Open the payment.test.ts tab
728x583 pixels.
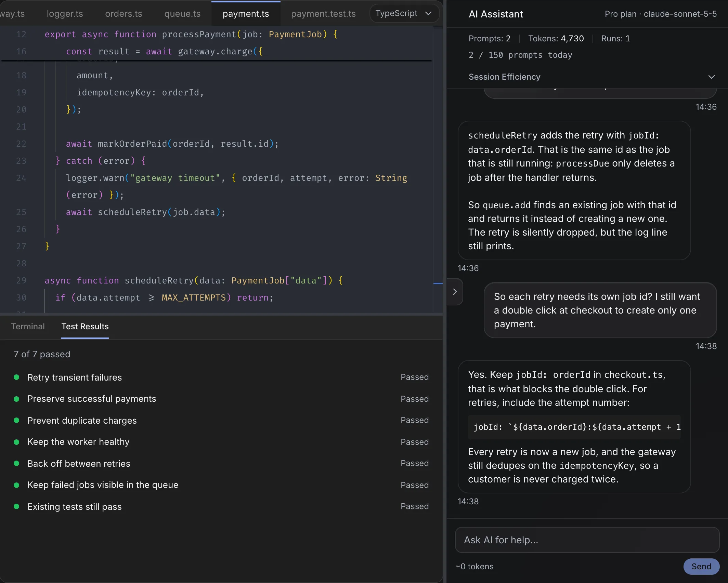(323, 14)
